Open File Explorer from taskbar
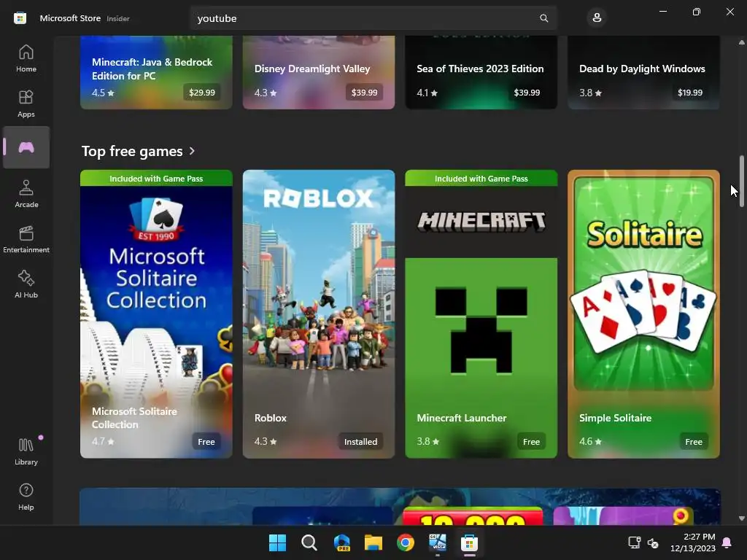Screen dimensions: 747x560 click(373, 542)
